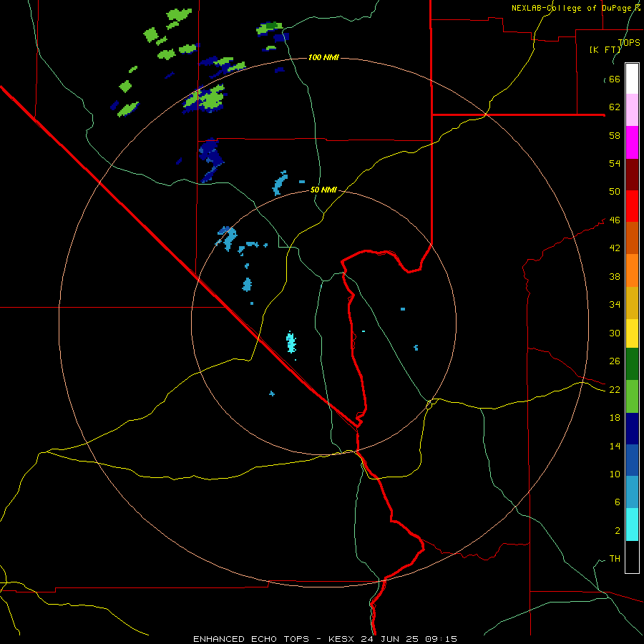
Task: Click the "50 NMI" range ring label
Action: coord(323,190)
